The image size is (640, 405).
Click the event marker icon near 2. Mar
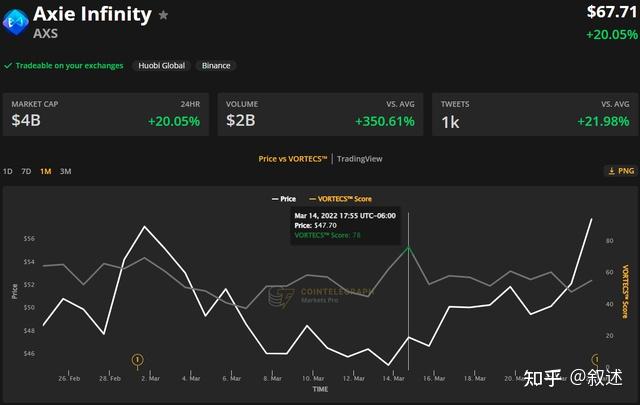tap(138, 360)
